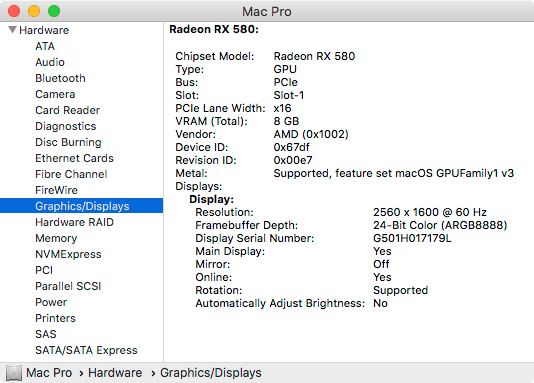
Task: Select Graphics/Displays in the sidebar
Action: coord(82,206)
